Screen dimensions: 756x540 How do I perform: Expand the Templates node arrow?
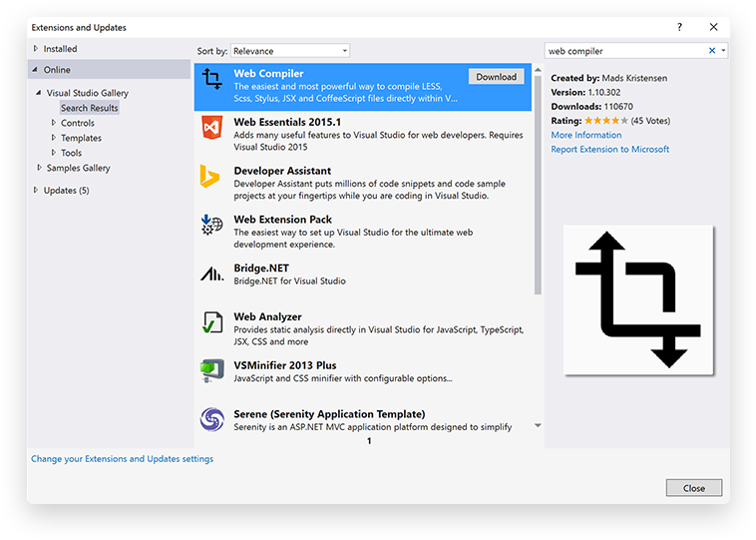54,138
